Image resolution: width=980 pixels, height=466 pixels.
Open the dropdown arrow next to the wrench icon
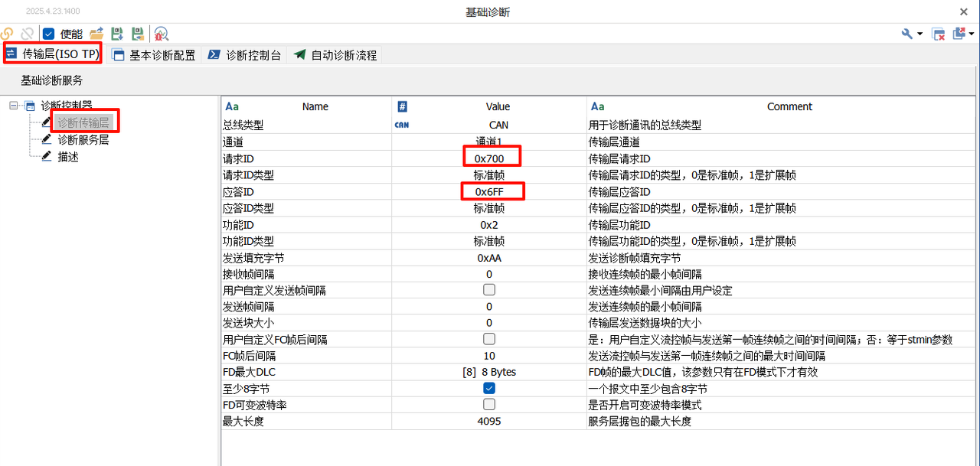coord(920,34)
